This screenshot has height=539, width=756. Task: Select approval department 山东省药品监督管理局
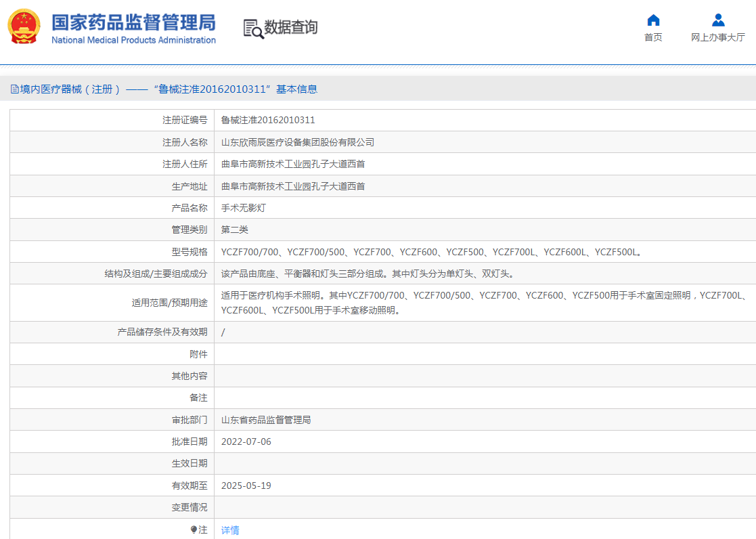click(x=266, y=420)
